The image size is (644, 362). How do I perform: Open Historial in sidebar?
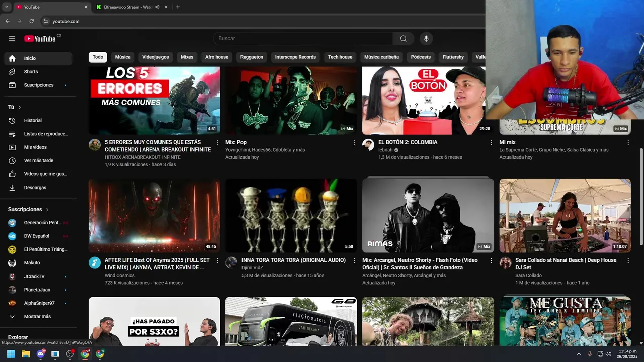tap(38, 121)
